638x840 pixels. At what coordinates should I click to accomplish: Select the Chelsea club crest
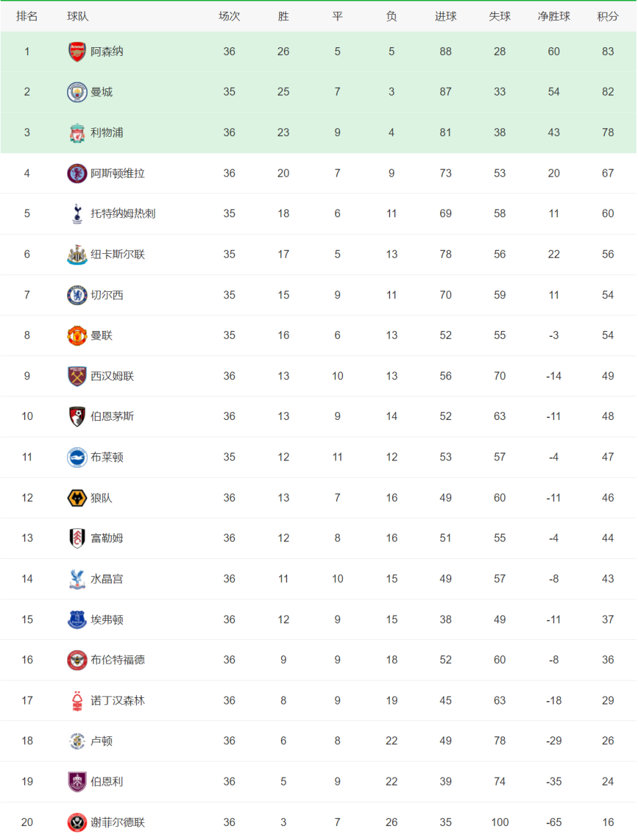(x=77, y=295)
